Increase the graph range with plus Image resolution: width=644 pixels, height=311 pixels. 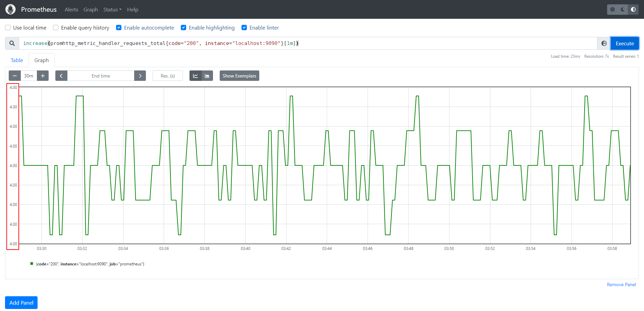point(43,76)
